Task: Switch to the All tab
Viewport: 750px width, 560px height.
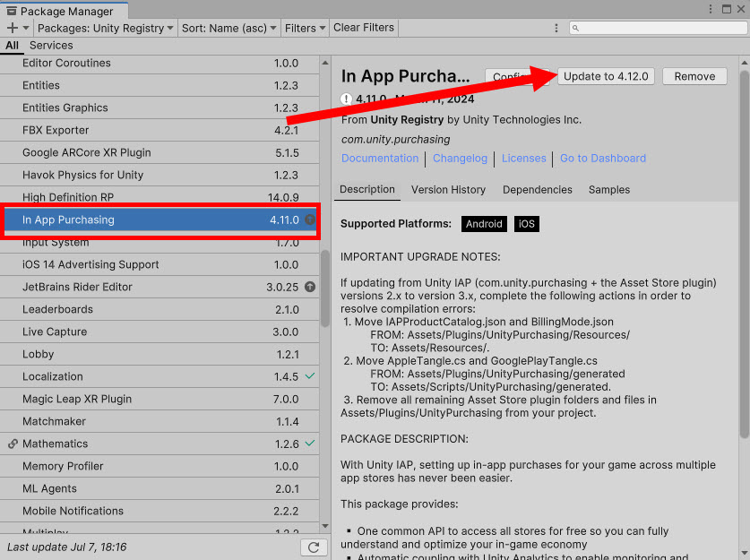Action: click(12, 46)
